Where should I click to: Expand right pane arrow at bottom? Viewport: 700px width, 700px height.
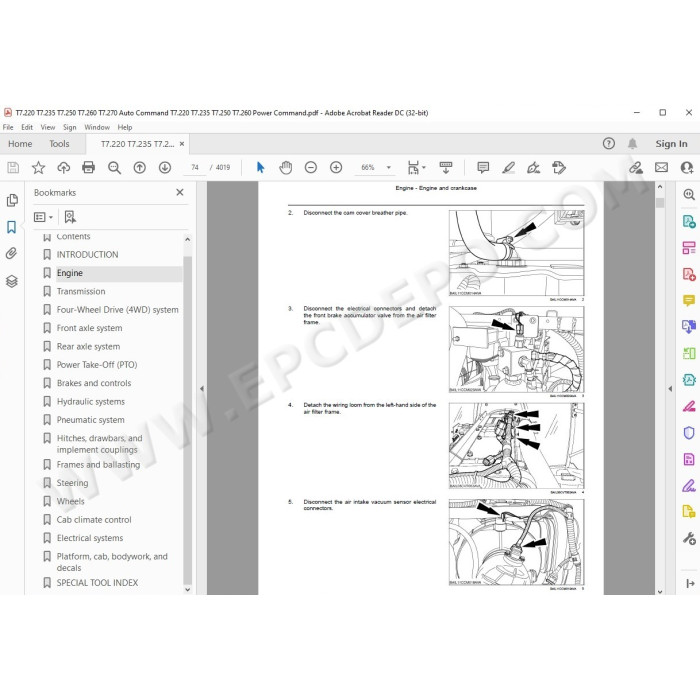tap(690, 583)
